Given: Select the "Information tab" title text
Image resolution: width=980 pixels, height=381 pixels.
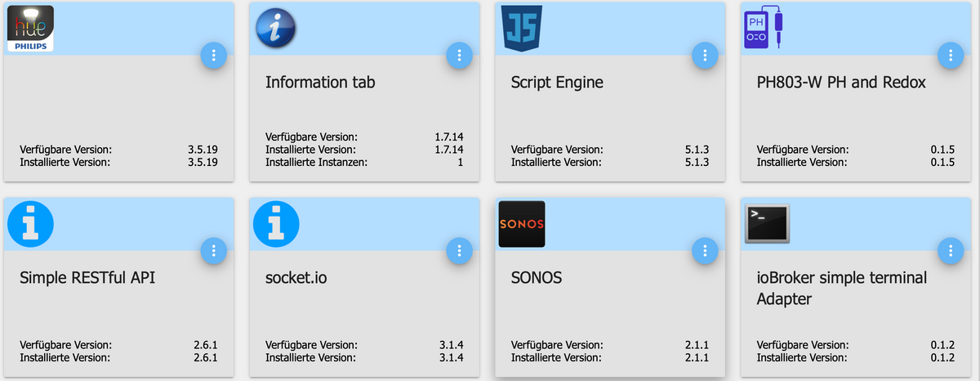Looking at the screenshot, I should point(320,83).
